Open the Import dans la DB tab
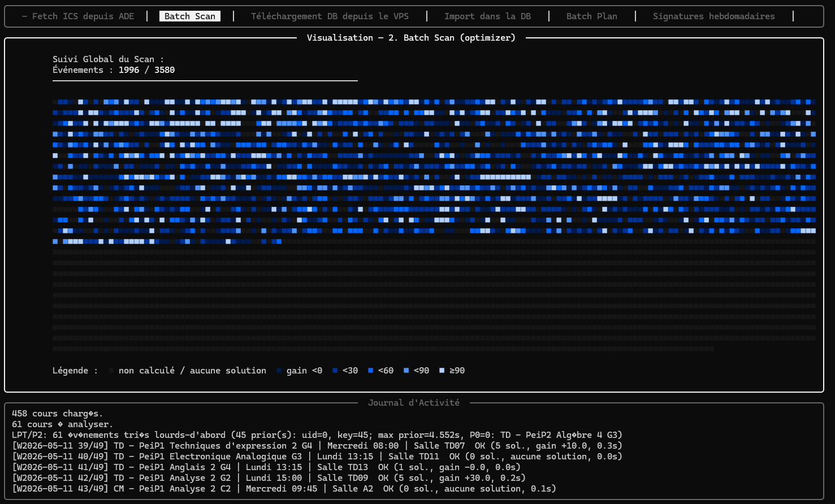Image resolution: width=835 pixels, height=504 pixels. click(x=487, y=16)
